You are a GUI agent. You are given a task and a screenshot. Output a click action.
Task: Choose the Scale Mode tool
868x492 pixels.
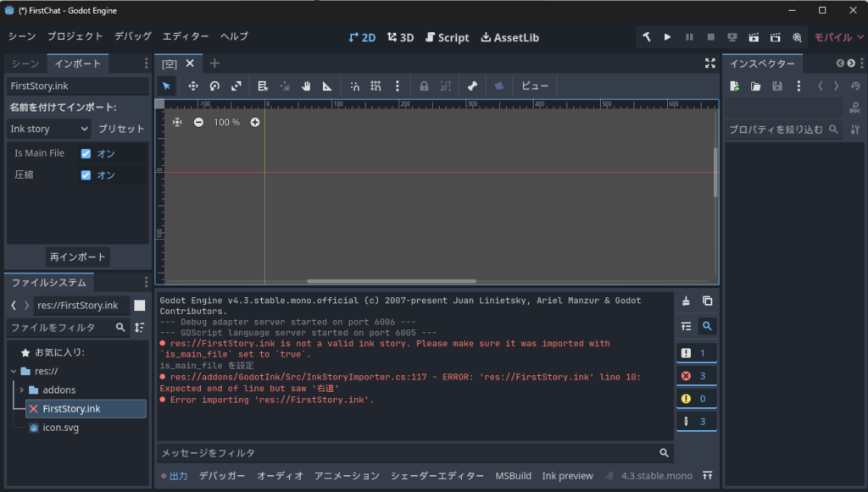click(236, 86)
